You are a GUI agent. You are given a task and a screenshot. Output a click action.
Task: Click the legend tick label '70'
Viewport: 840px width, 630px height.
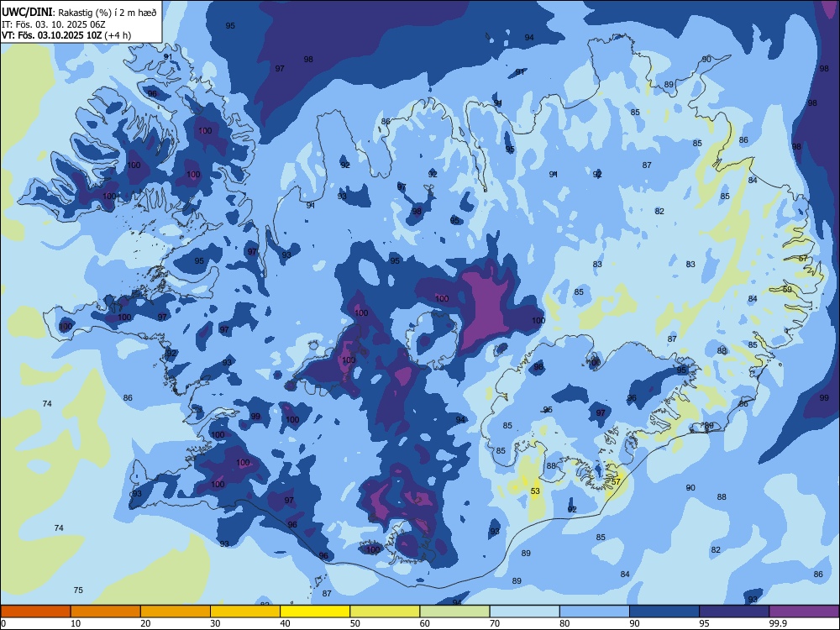coord(495,623)
